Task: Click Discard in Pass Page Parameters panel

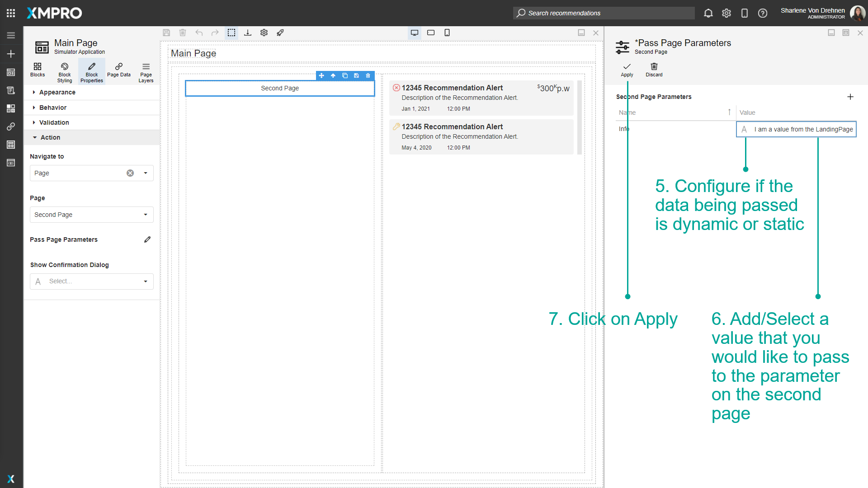Action: tap(654, 70)
